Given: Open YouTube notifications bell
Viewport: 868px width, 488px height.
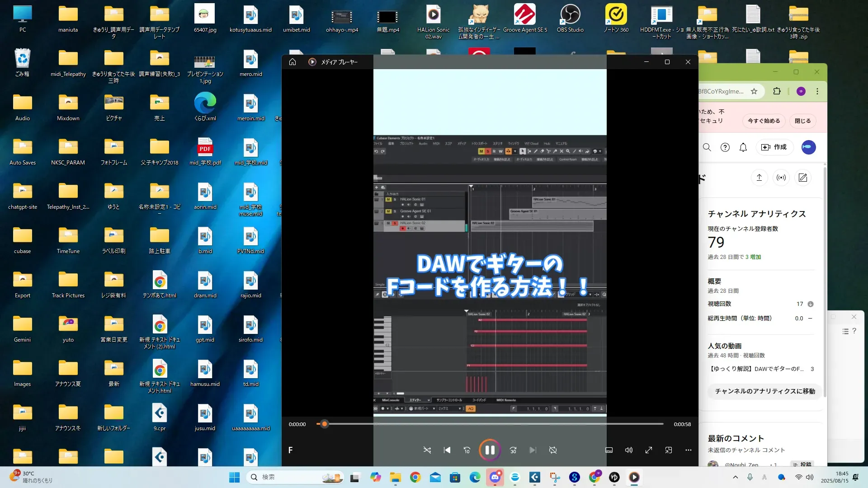Looking at the screenshot, I should click(x=743, y=147).
